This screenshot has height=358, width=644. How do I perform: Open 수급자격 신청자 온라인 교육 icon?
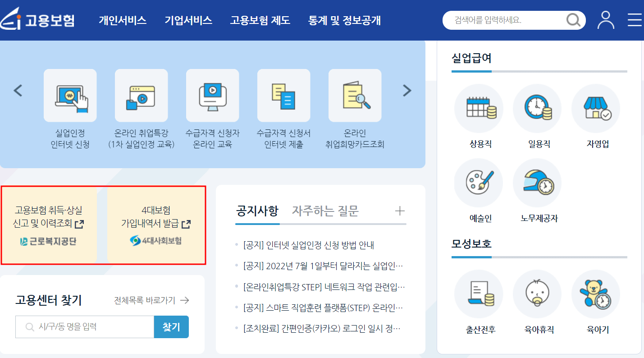coord(213,95)
